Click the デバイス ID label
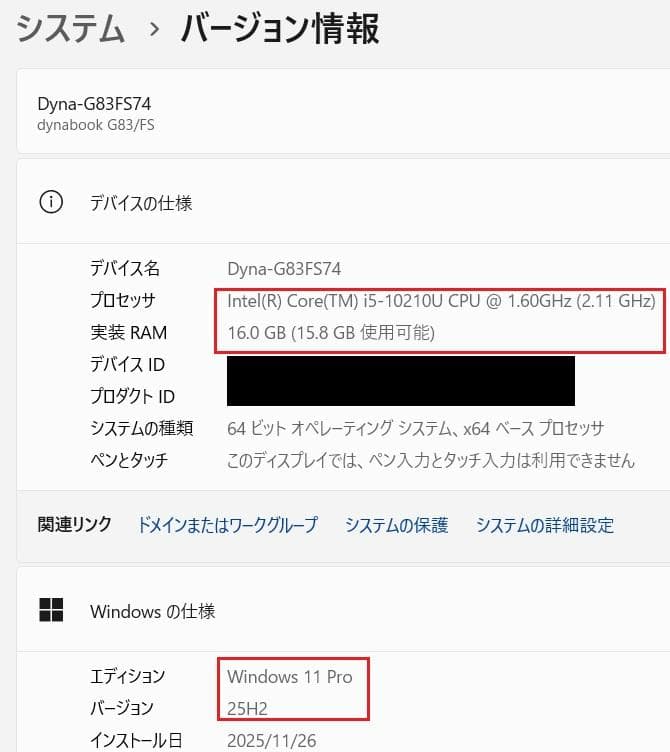The width and height of the screenshot is (670, 752). point(128,364)
